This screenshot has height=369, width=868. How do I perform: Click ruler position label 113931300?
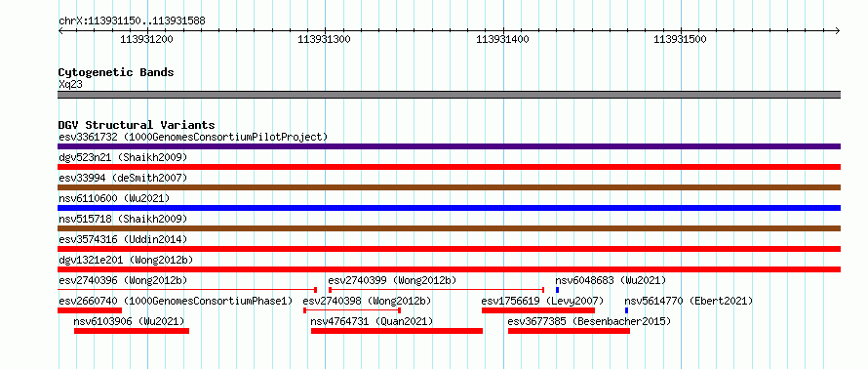(325, 39)
